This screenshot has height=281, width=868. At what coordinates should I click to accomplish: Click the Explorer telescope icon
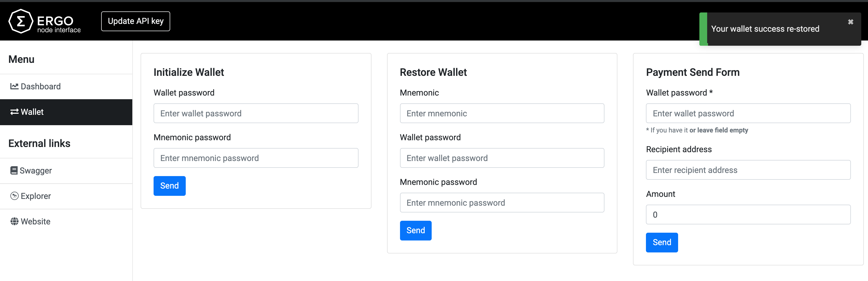[x=14, y=196]
